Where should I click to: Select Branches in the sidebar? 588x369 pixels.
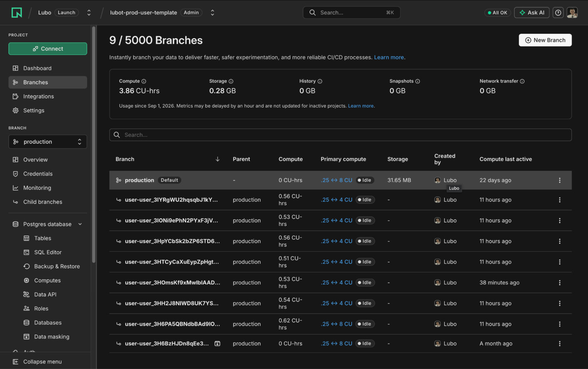point(48,82)
